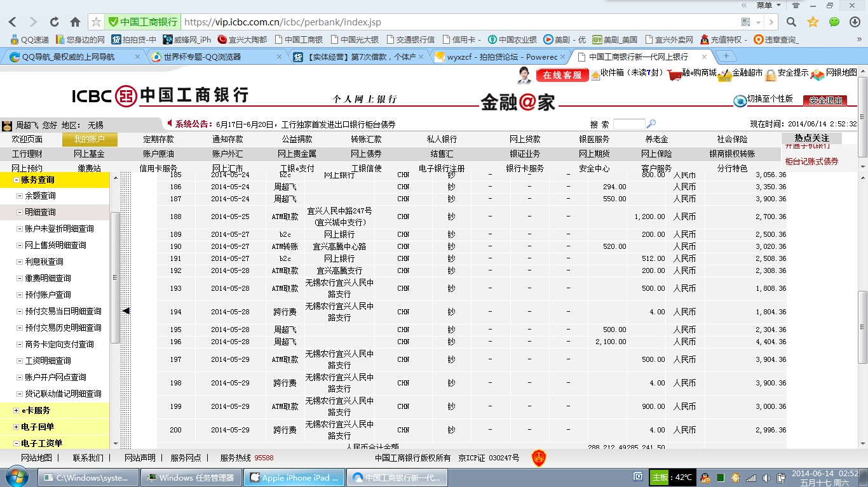Screen dimensions: 868x487
Task: Click the 安全提示 lock icon
Action: [771, 75]
